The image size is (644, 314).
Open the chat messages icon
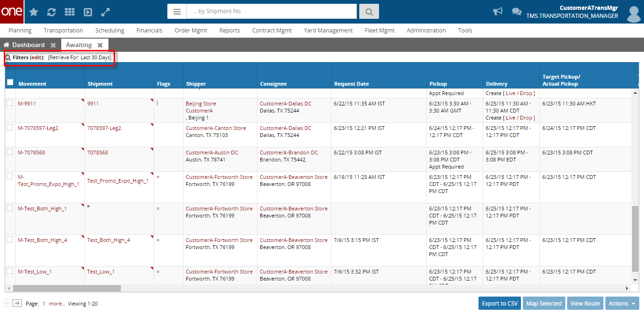[x=516, y=12]
